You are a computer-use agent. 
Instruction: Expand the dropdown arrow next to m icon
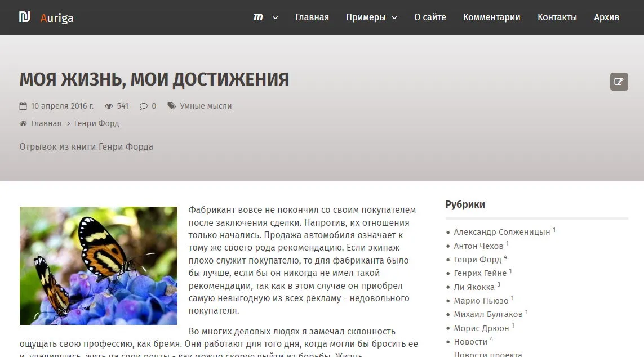tap(275, 17)
